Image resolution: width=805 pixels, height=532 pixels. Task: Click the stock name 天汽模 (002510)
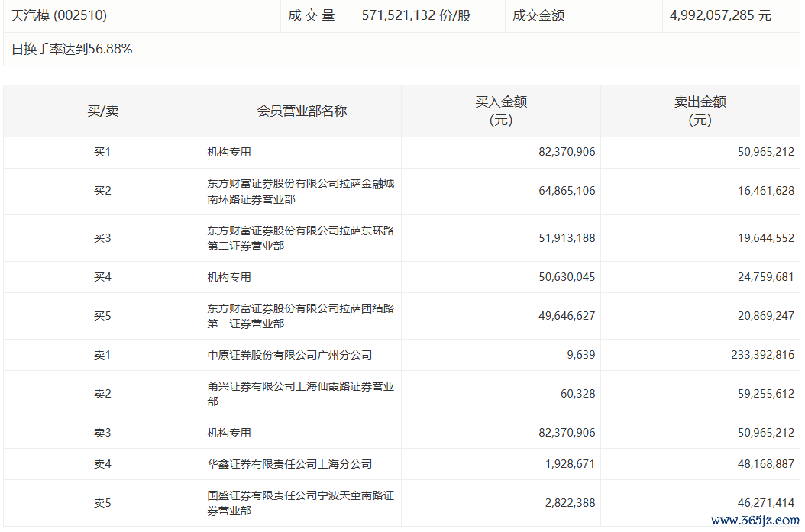coord(60,15)
